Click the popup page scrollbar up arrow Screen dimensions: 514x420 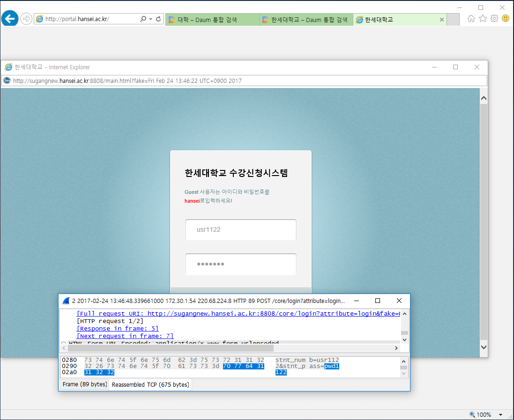coord(484,98)
